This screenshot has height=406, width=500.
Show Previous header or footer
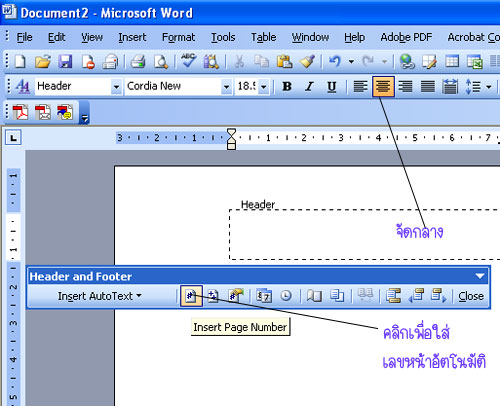(x=416, y=296)
